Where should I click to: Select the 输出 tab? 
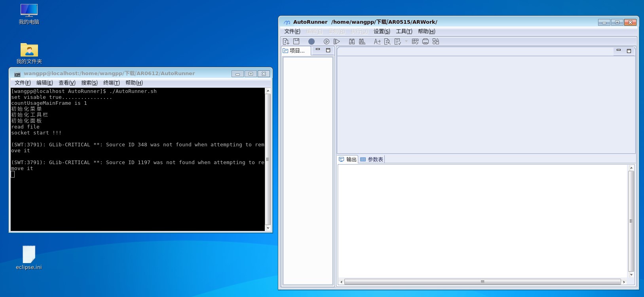click(348, 159)
